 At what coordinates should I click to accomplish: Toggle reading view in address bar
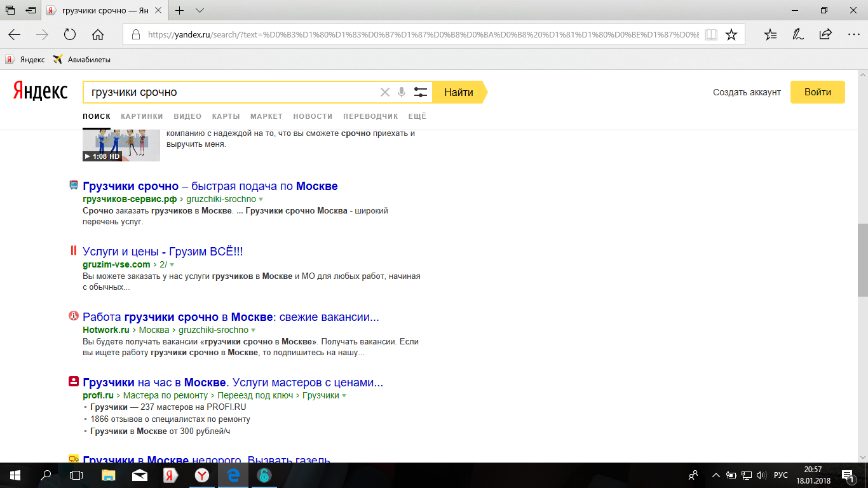pos(711,35)
